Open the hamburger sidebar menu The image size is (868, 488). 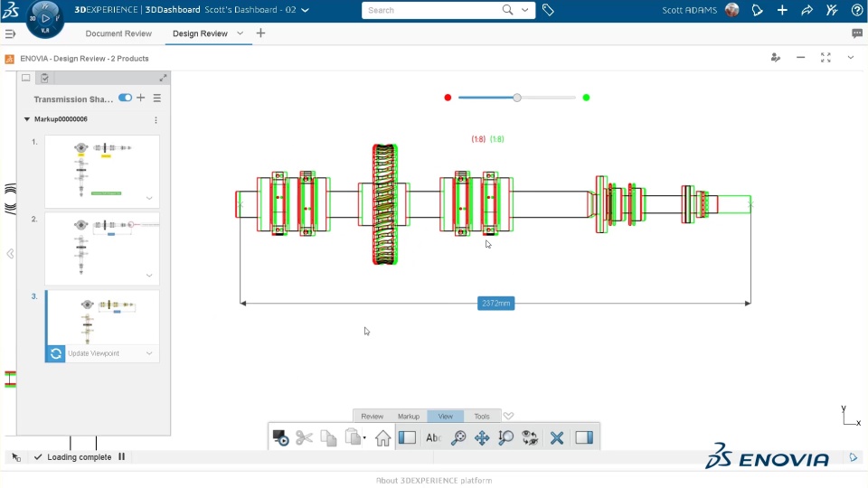point(10,33)
